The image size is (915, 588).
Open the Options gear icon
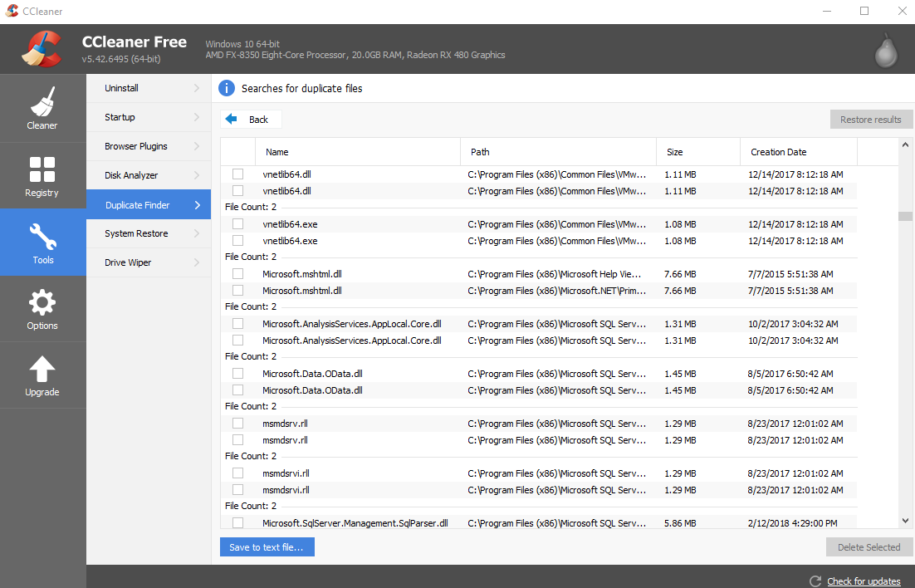coord(42,302)
